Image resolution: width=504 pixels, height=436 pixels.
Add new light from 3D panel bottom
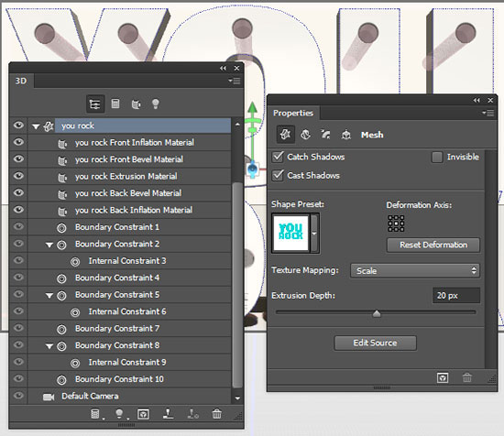pyautogui.click(x=119, y=413)
